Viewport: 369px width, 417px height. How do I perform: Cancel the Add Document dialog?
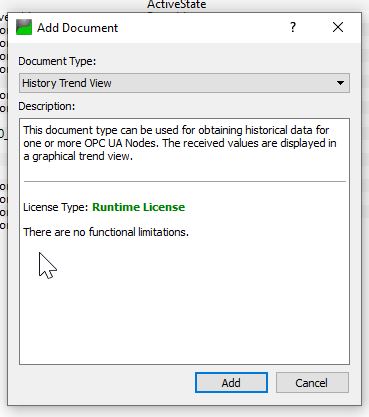(x=312, y=382)
